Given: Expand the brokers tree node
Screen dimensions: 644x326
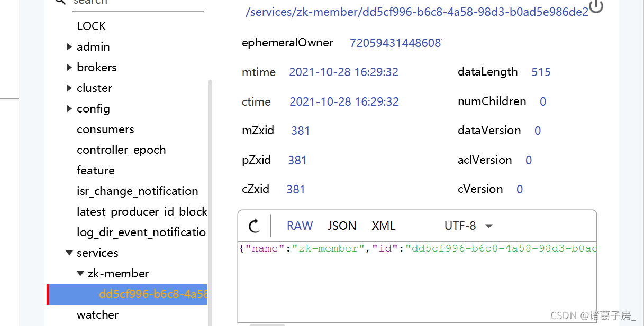Looking at the screenshot, I should (x=69, y=67).
